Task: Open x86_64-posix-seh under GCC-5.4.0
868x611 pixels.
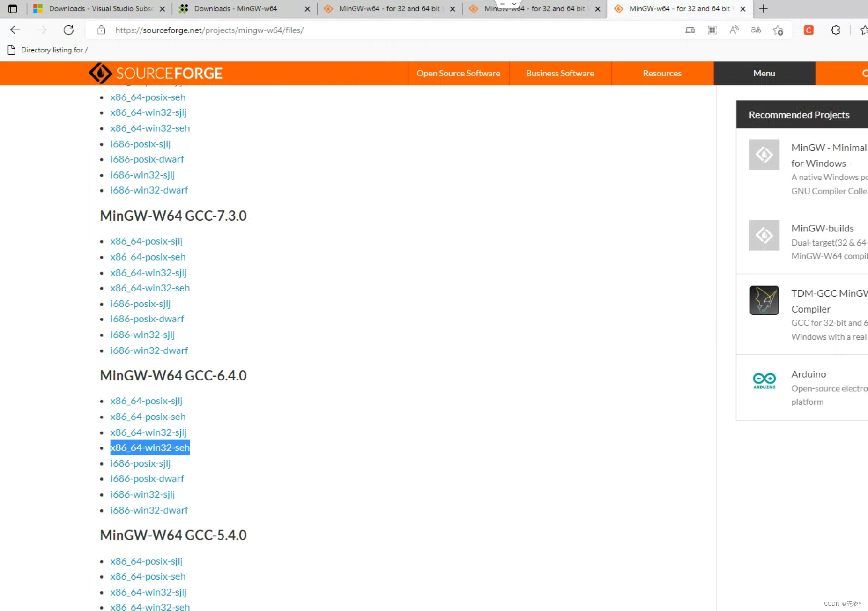Action: point(148,576)
